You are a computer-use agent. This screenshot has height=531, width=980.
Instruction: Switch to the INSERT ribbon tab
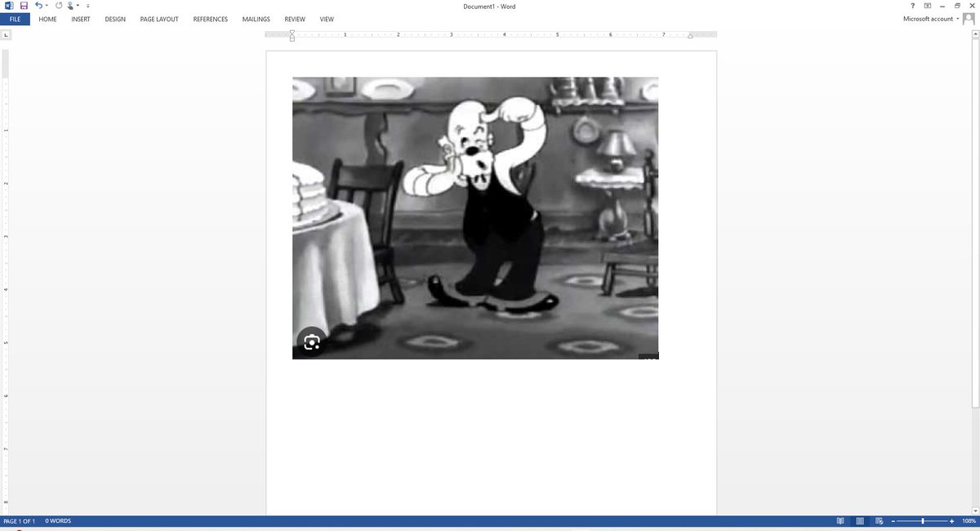tap(80, 19)
